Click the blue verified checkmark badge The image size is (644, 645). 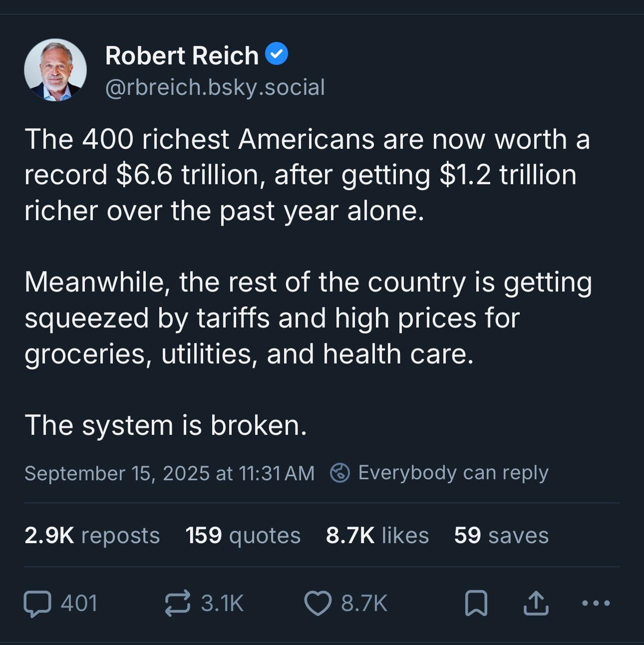[x=276, y=54]
